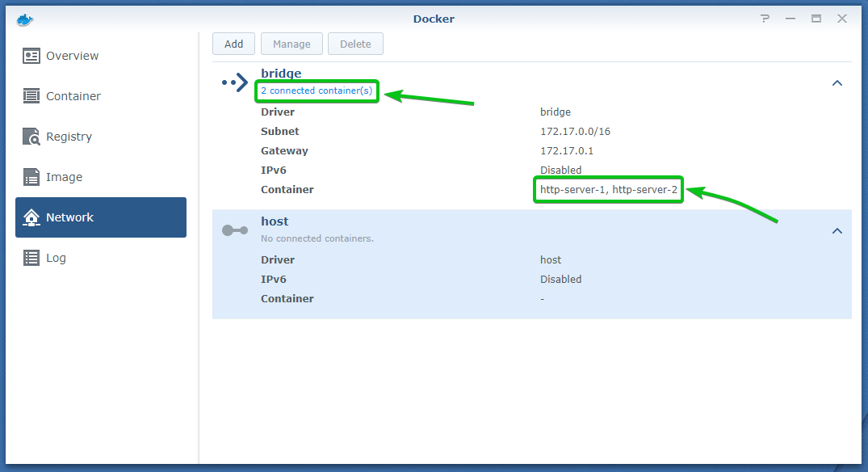
Task: Click the gateway value 172.17.0.1
Action: point(567,150)
